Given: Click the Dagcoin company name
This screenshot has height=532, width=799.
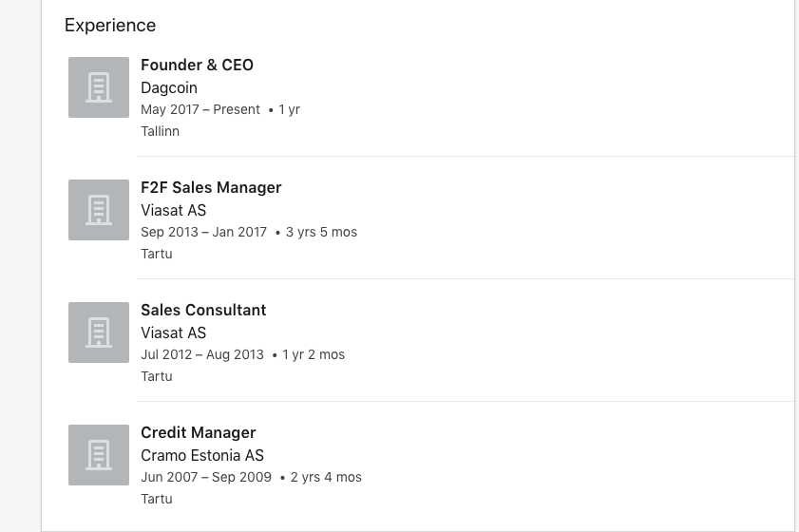Looking at the screenshot, I should point(169,87).
